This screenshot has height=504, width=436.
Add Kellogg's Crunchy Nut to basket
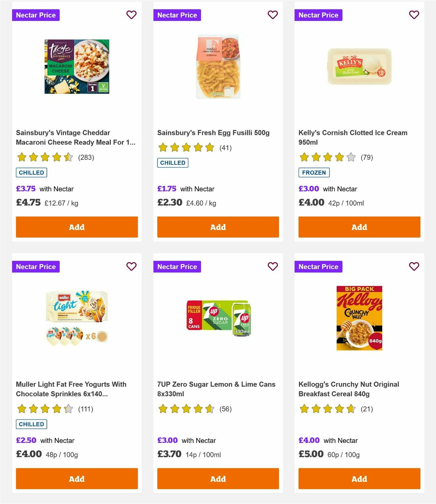[359, 479]
